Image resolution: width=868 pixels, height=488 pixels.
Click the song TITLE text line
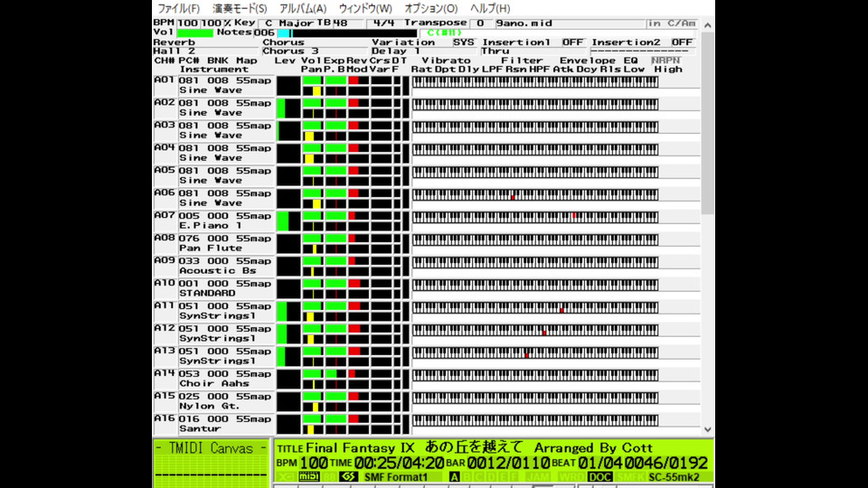[479, 447]
